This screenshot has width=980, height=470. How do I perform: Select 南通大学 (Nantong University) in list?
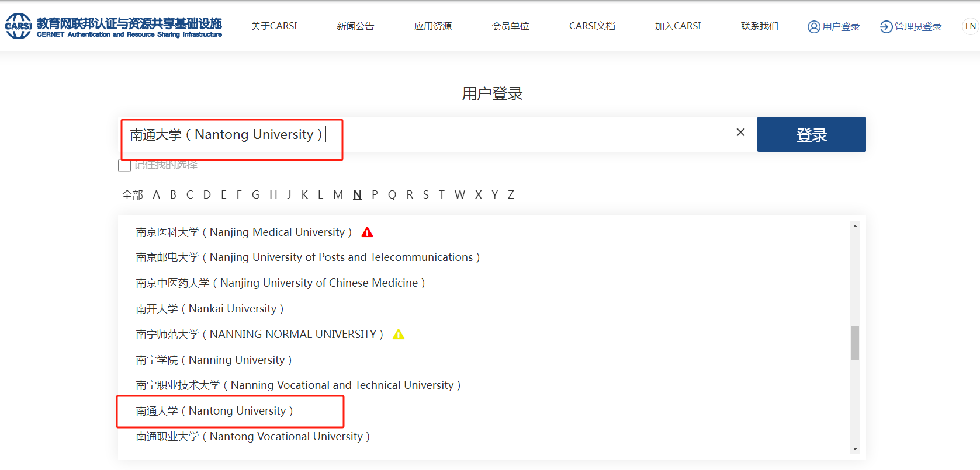(x=214, y=411)
